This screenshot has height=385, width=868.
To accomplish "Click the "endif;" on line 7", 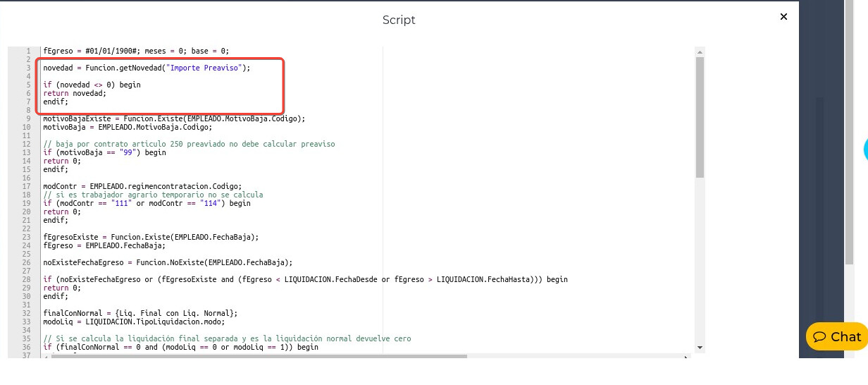I will click(56, 102).
